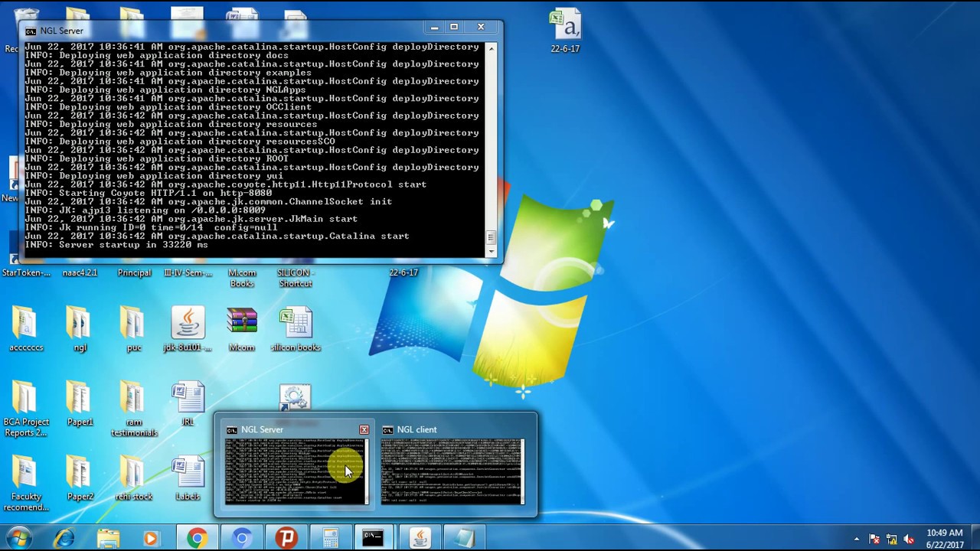Click 'JK: ajp13 listening on /0.0.0.0:8009' line
Image resolution: width=980 pixels, height=551 pixels.
[145, 210]
